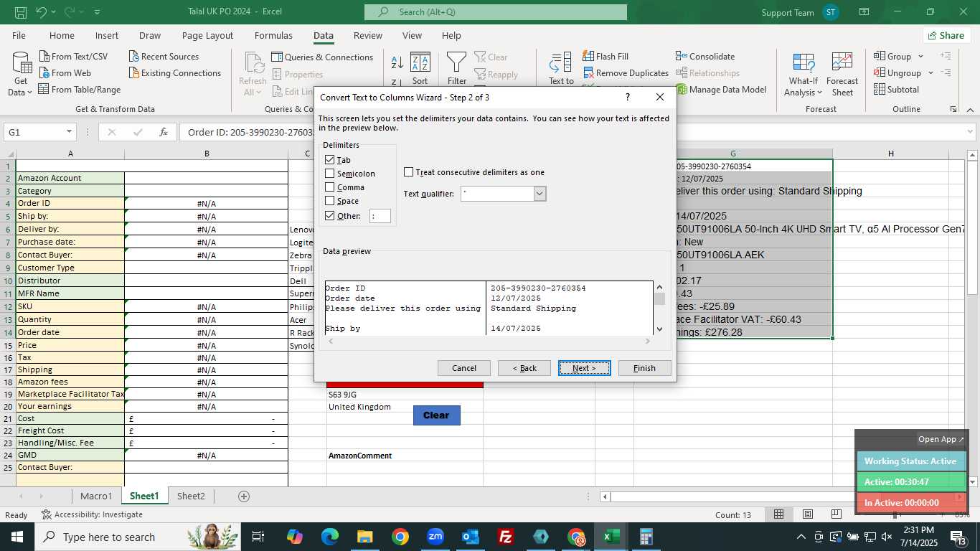Open the Text qualifier dropdown
This screenshot has width=980, height=551.
point(540,194)
